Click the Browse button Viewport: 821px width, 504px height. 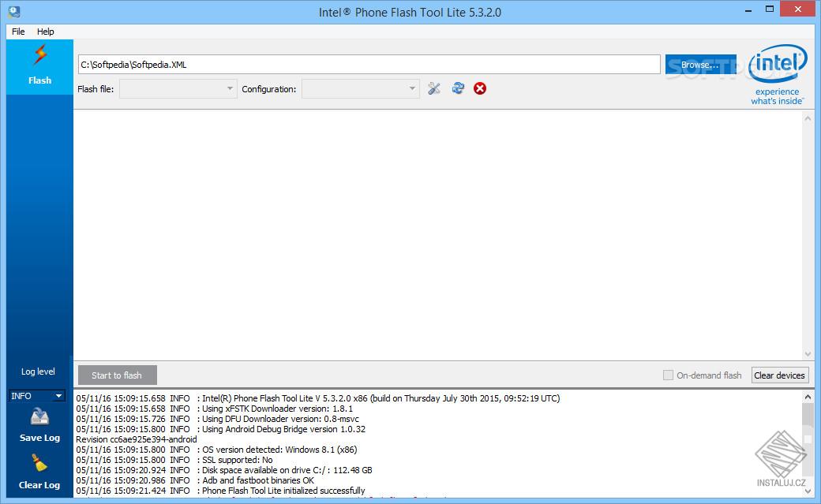click(699, 64)
